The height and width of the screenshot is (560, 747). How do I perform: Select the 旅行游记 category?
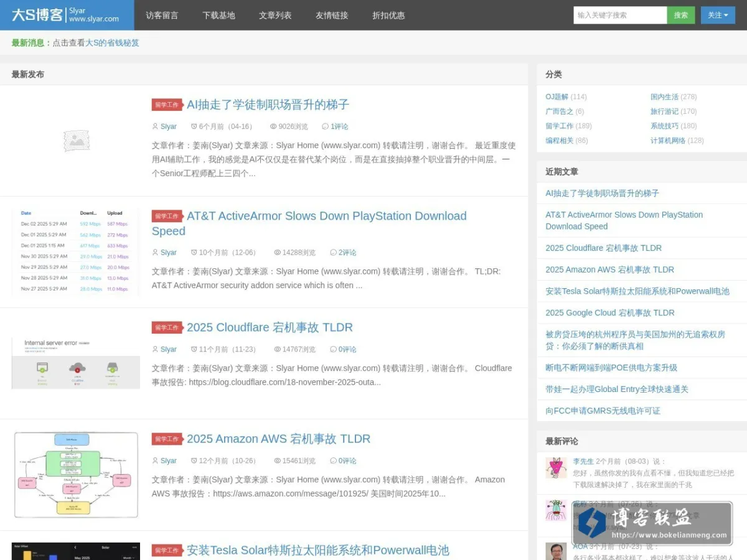664,111
